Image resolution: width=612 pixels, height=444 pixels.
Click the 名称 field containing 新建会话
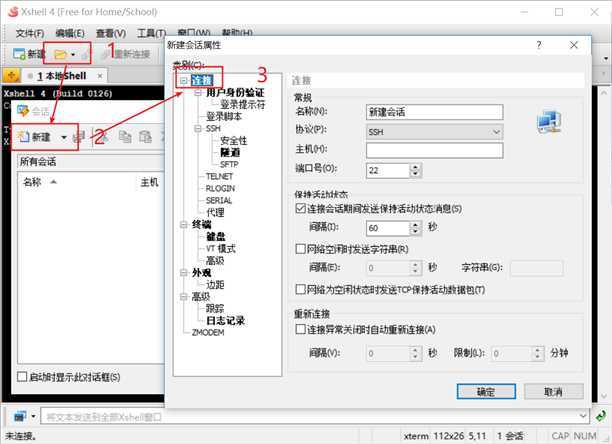tap(434, 112)
